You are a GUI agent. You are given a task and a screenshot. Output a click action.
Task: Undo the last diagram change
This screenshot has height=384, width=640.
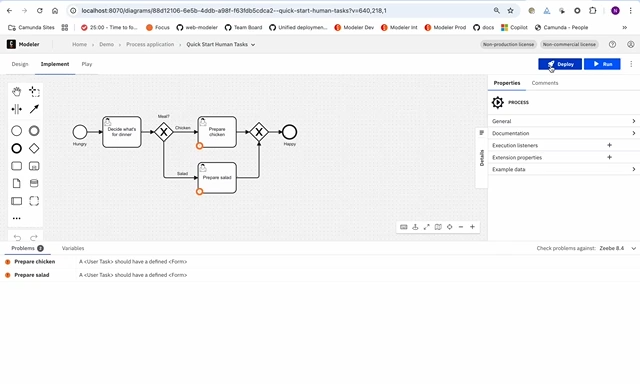[x=17, y=238]
